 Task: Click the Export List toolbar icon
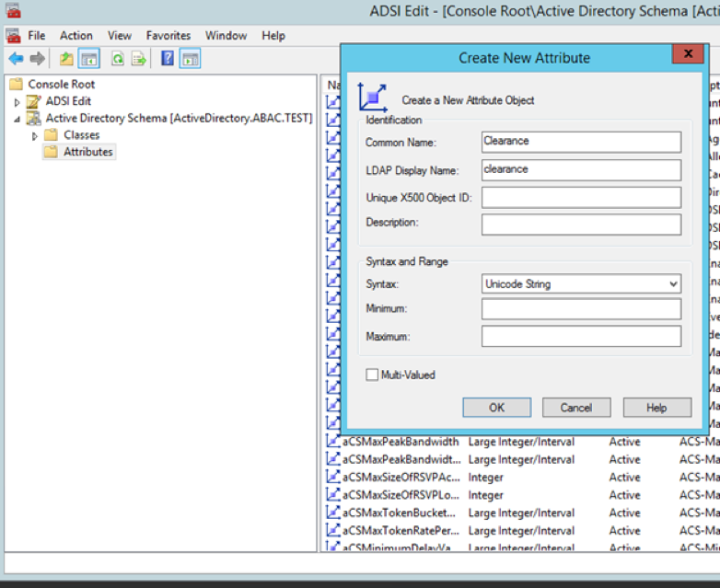click(139, 59)
